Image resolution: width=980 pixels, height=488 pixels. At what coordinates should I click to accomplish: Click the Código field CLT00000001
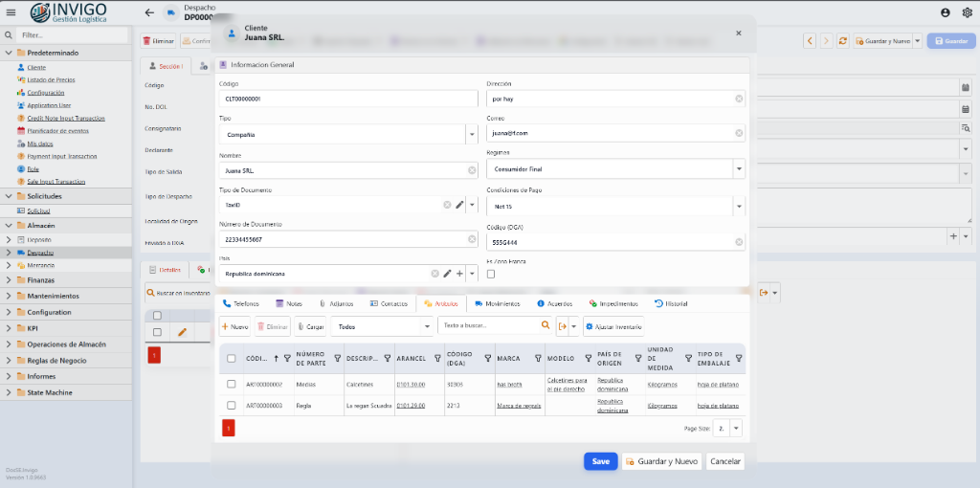[x=348, y=99]
